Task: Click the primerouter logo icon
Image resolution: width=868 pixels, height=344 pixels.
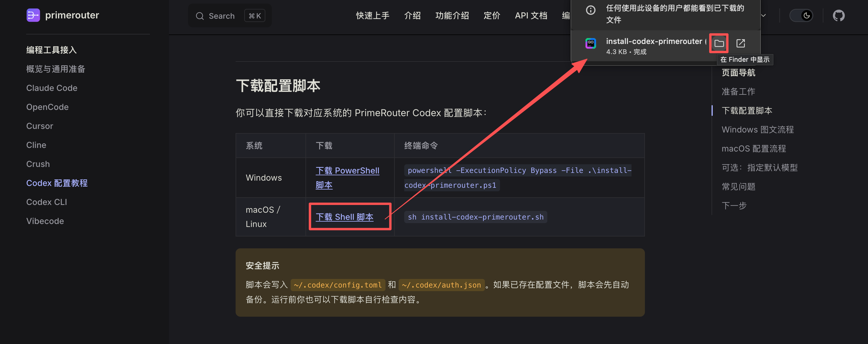Action: coord(33,15)
